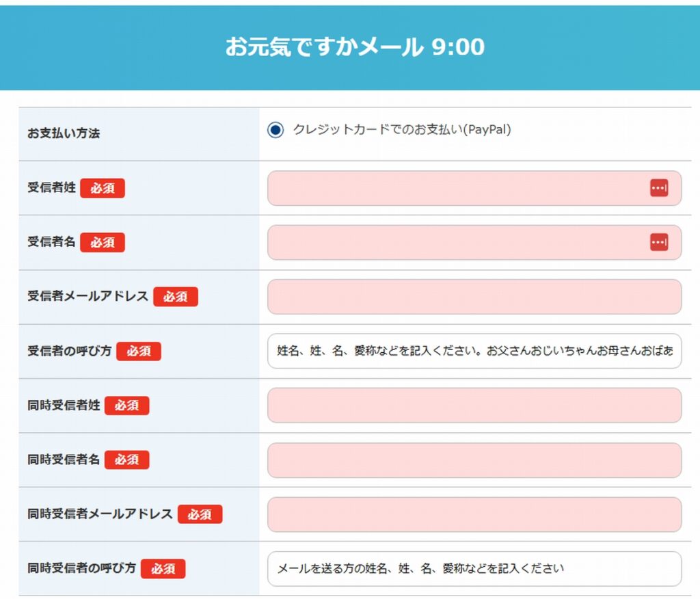This screenshot has height=599, width=700.
Task: Click the 必須 badge beside 受信者姓 label
Action: tap(103, 188)
